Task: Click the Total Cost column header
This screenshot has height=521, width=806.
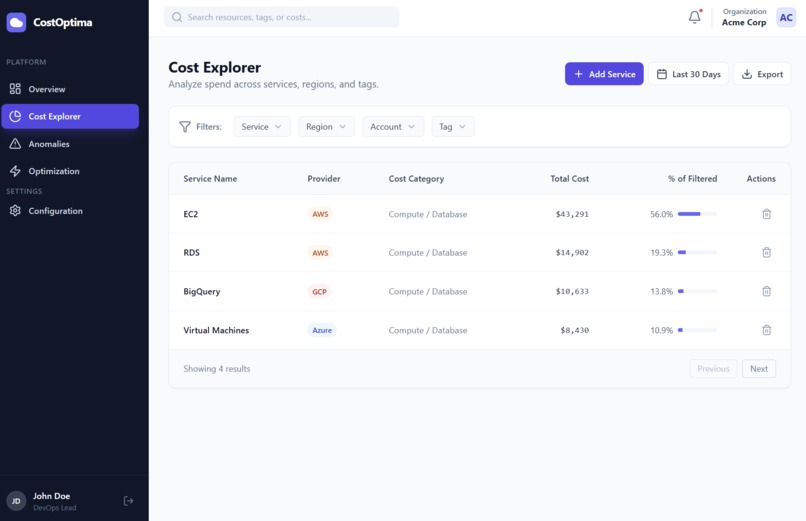Action: coord(570,178)
